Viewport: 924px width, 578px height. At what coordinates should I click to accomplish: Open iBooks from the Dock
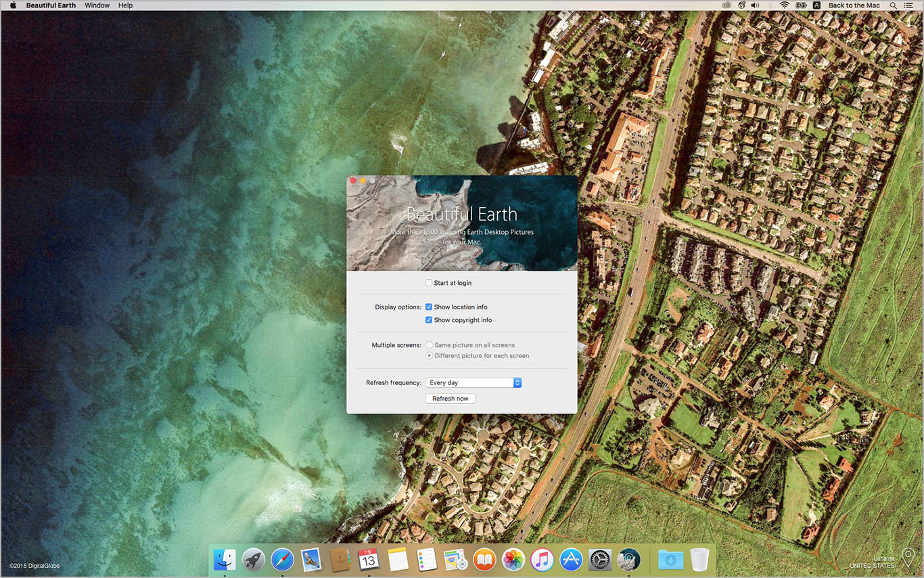(x=484, y=560)
